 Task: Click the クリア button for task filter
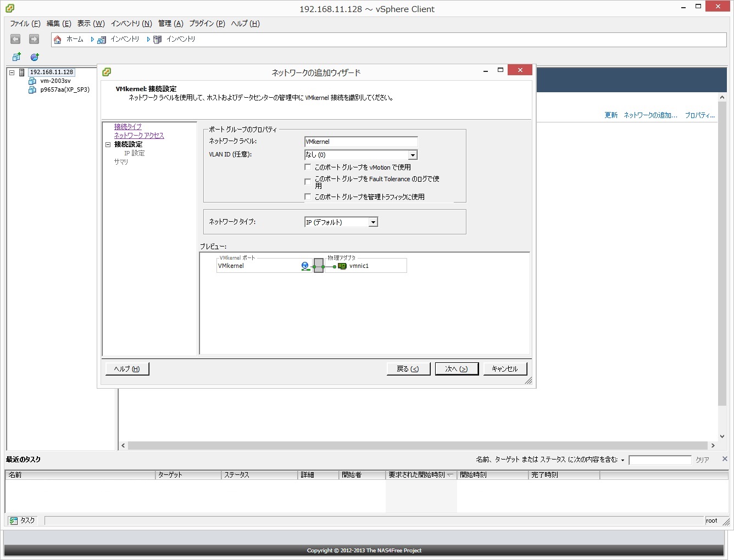click(x=703, y=460)
